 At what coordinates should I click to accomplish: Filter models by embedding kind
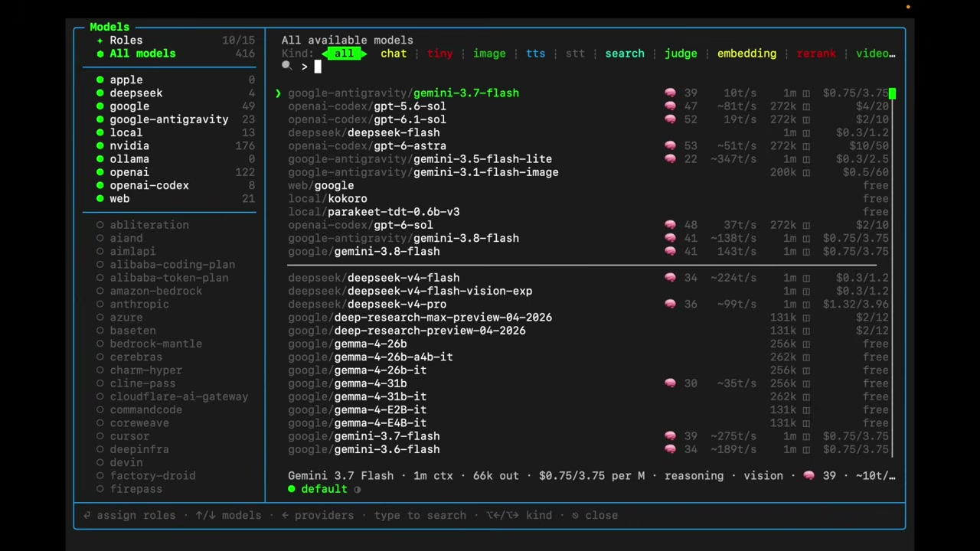[746, 54]
